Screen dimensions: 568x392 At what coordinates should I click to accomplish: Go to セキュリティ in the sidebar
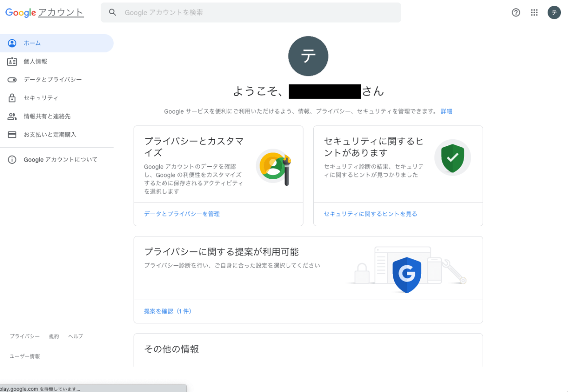pos(41,98)
